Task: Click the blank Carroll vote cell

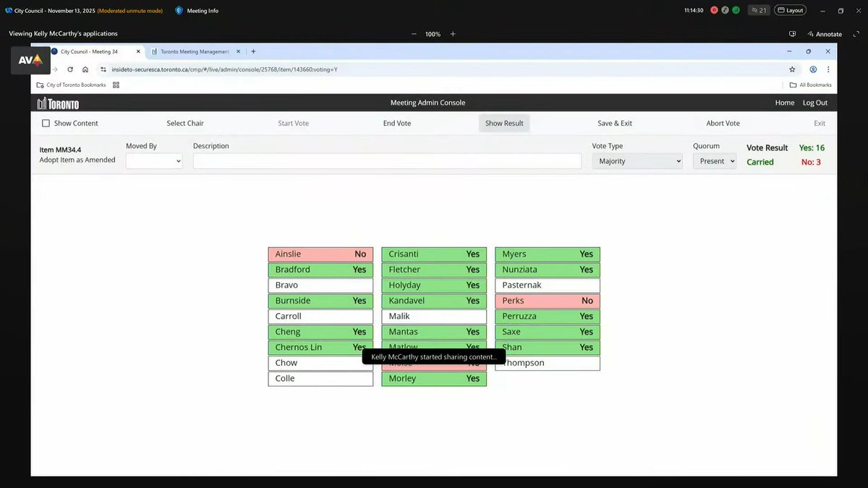Action: click(x=320, y=316)
